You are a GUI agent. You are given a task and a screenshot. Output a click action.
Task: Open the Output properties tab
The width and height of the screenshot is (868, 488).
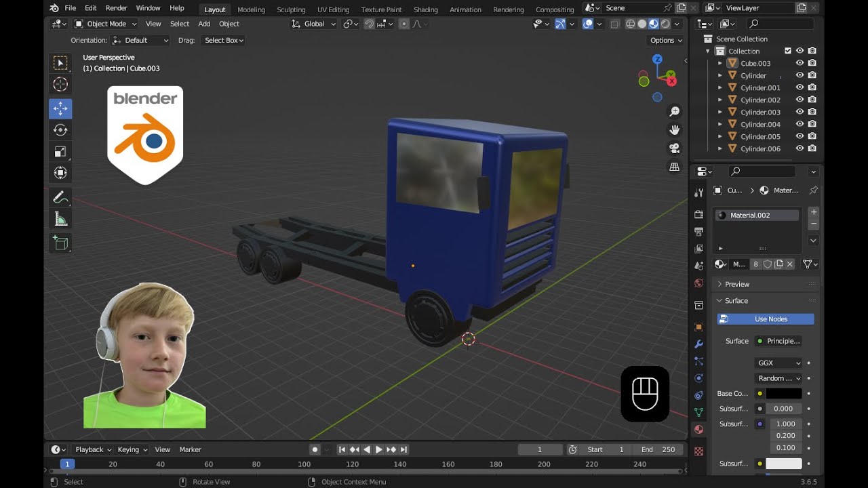[x=698, y=231]
